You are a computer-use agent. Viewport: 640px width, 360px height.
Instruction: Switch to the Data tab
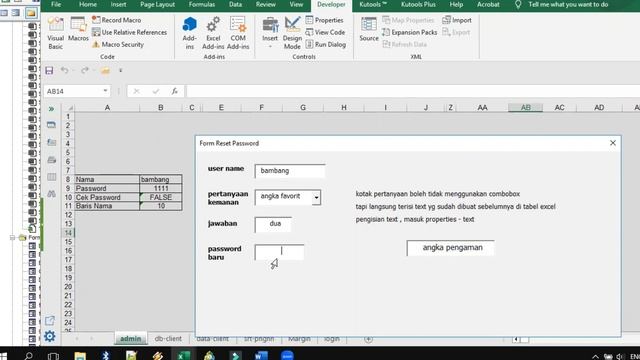pos(235,4)
